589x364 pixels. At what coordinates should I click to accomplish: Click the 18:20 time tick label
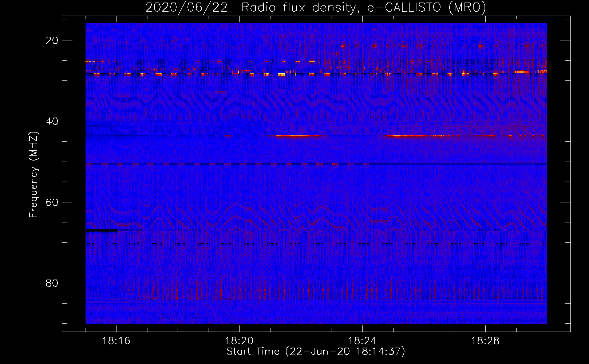tap(240, 341)
